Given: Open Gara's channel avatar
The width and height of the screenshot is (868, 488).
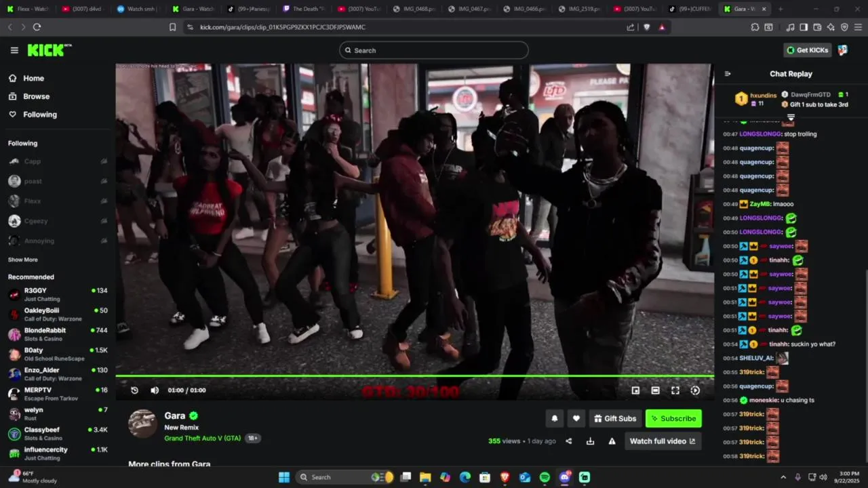Looking at the screenshot, I should tap(142, 424).
